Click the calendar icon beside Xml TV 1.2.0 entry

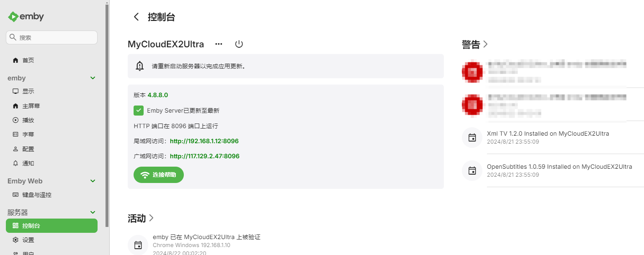(x=472, y=137)
